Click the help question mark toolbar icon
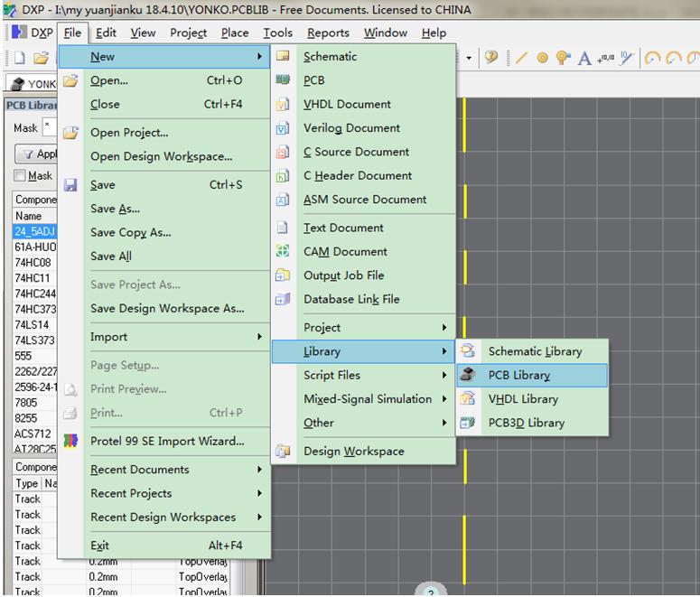Image resolution: width=700 pixels, height=597 pixels. [491, 57]
